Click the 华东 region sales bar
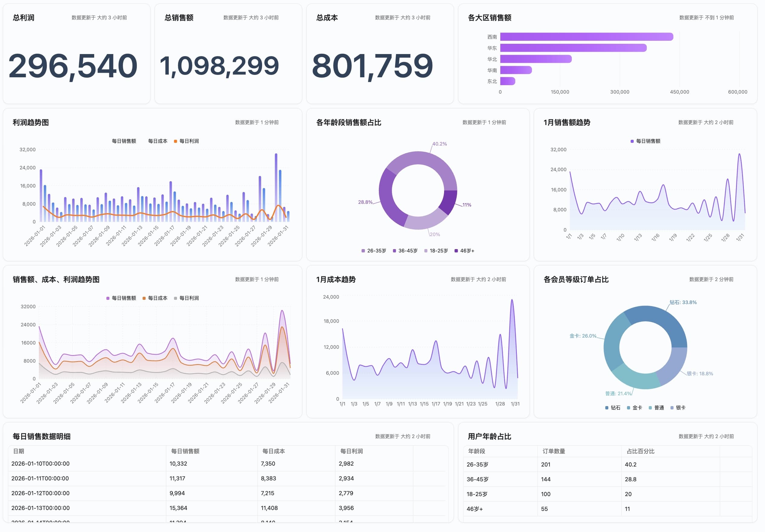The width and height of the screenshot is (765, 532). point(573,48)
